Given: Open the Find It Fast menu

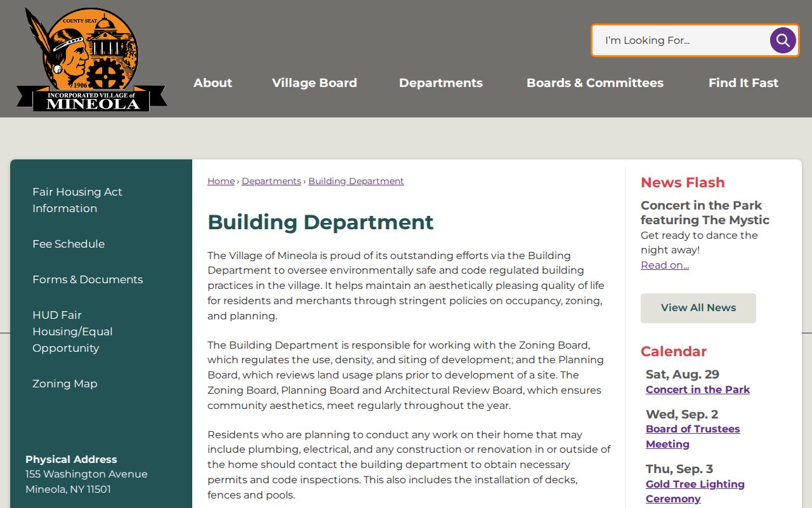Looking at the screenshot, I should pyautogui.click(x=743, y=83).
